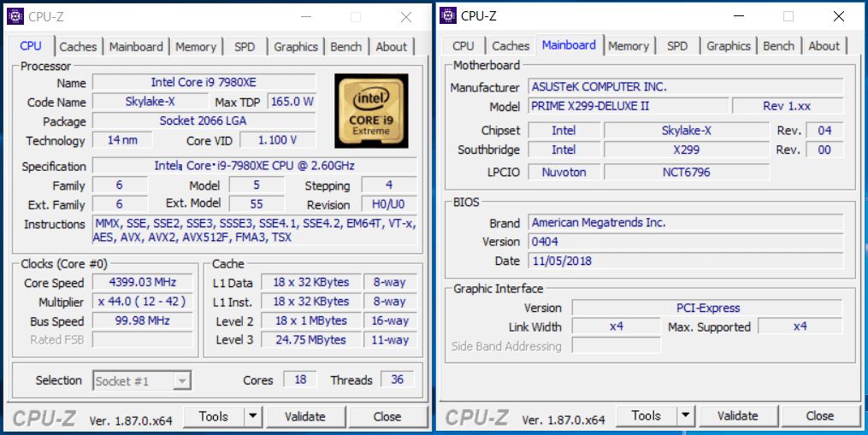The image size is (868, 435).
Task: Expand Tools dropdown arrow in right window
Action: (685, 415)
